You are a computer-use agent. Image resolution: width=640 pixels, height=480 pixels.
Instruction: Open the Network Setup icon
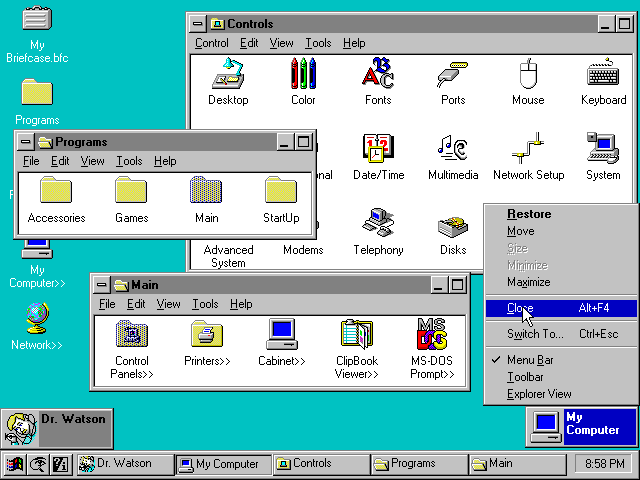click(x=528, y=148)
